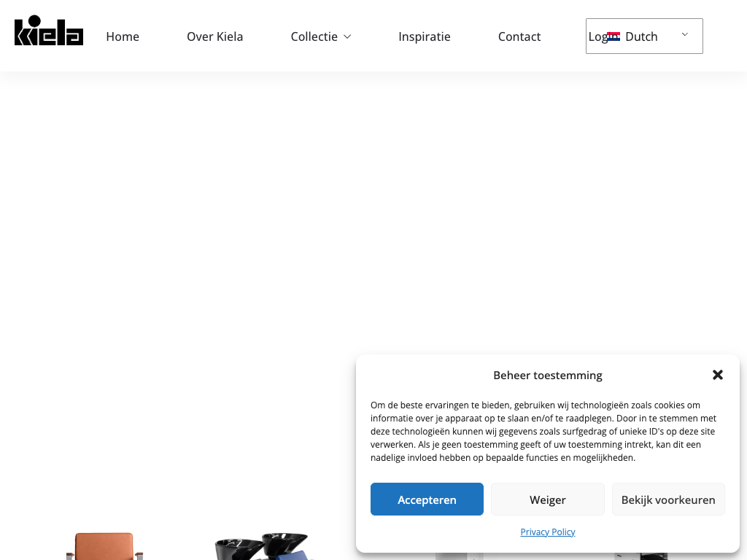Navigate to Inspiratie
The width and height of the screenshot is (747, 560).
[x=425, y=36]
